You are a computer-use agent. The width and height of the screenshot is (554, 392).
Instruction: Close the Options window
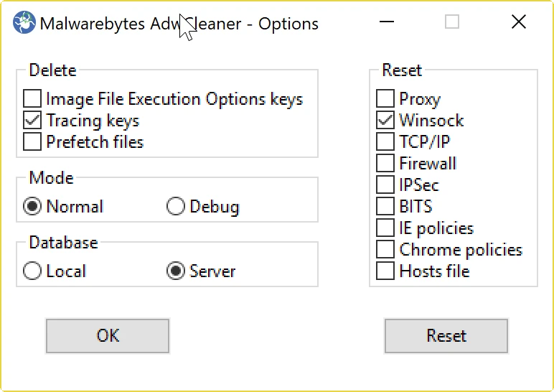pyautogui.click(x=519, y=22)
